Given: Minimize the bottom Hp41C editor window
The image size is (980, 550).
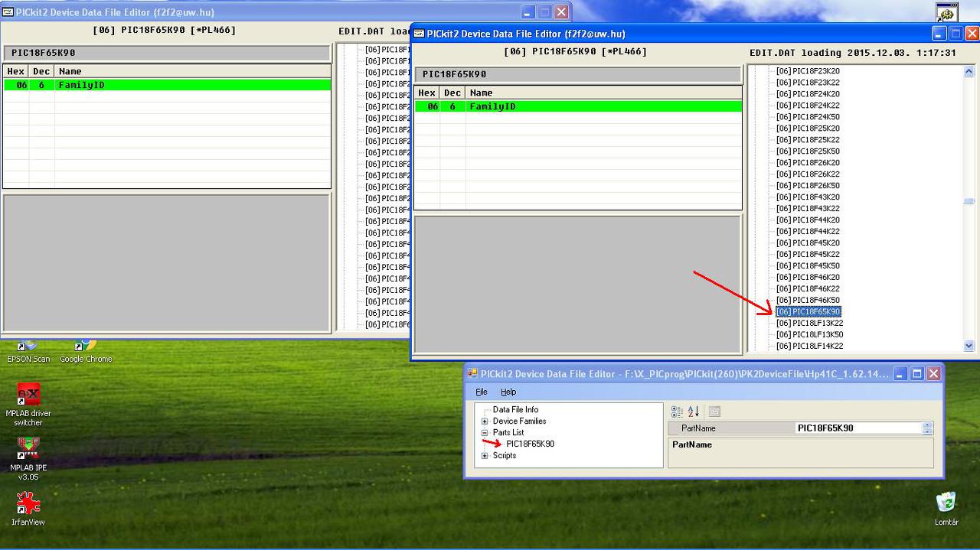Looking at the screenshot, I should point(900,374).
